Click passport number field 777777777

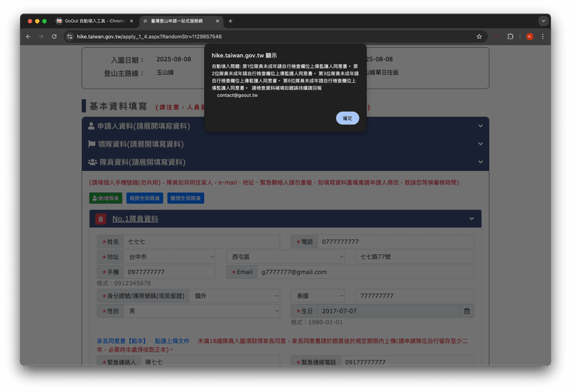click(414, 296)
